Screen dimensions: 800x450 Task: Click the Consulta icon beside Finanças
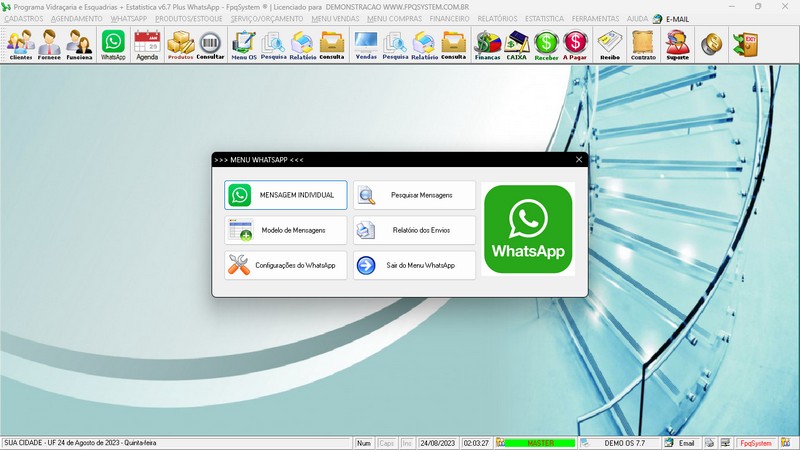pos(454,45)
